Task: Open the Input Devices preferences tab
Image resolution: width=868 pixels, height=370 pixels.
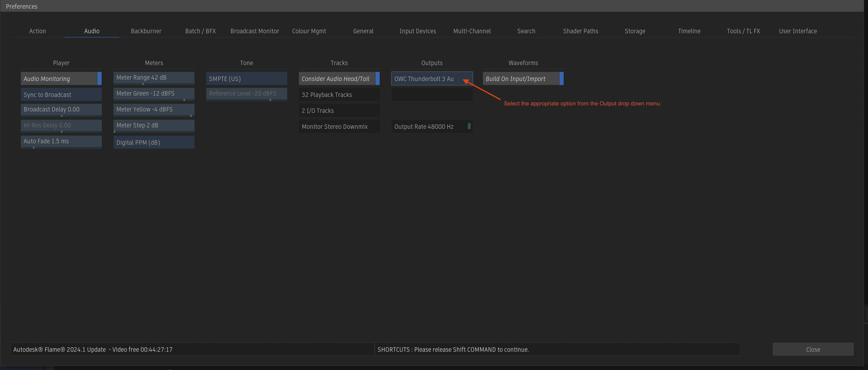Action: [x=417, y=31]
